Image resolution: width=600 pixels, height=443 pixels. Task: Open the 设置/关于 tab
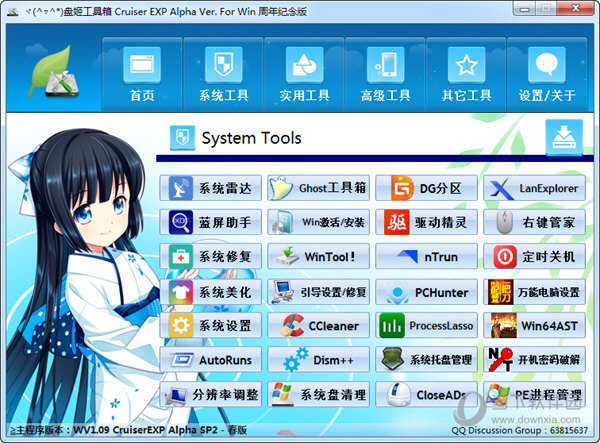(x=547, y=75)
